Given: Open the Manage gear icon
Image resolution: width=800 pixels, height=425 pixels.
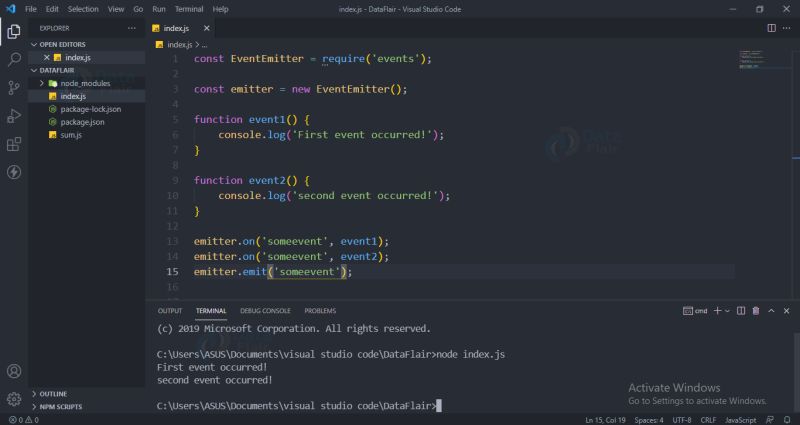Looking at the screenshot, I should pyautogui.click(x=14, y=399).
